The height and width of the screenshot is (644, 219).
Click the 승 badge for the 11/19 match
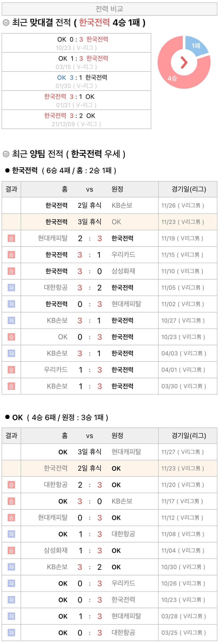pos(11,238)
